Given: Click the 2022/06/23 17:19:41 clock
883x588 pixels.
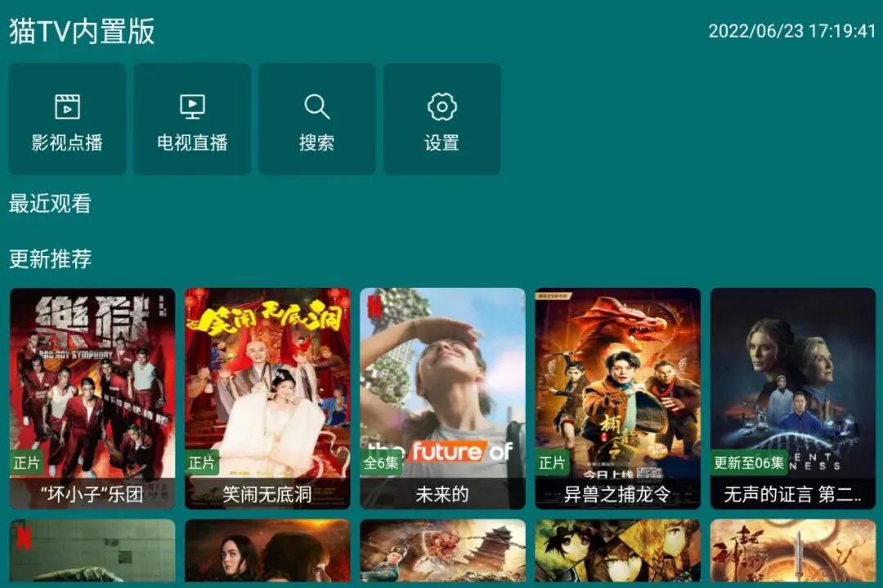Looking at the screenshot, I should pyautogui.click(x=791, y=30).
